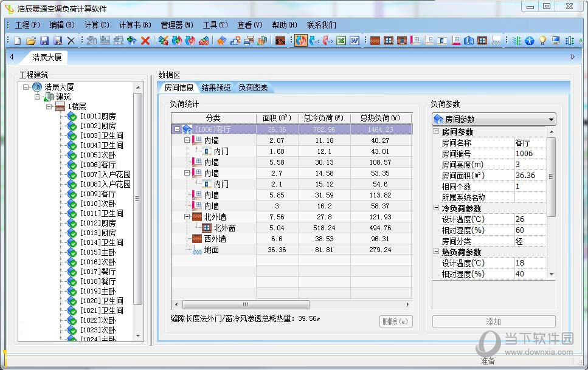Screen dimensions: 588x370
Task: Open the 工程(P) menu
Action: 27,25
